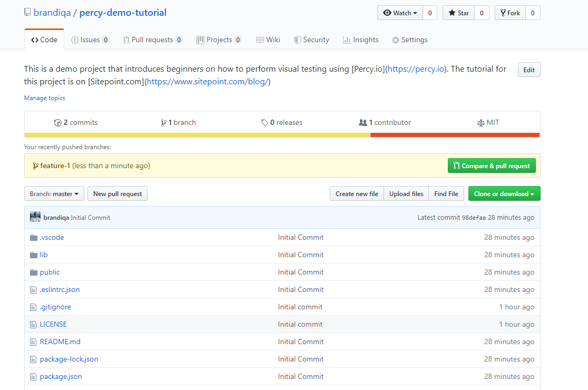Click the .vscode folder icon
Viewport: 588px width, 390px height.
click(x=34, y=237)
